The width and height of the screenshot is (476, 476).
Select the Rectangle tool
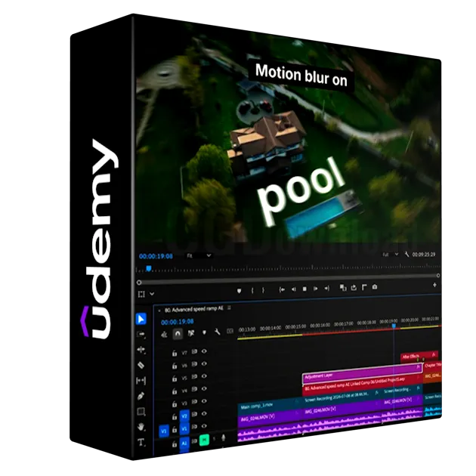click(141, 412)
